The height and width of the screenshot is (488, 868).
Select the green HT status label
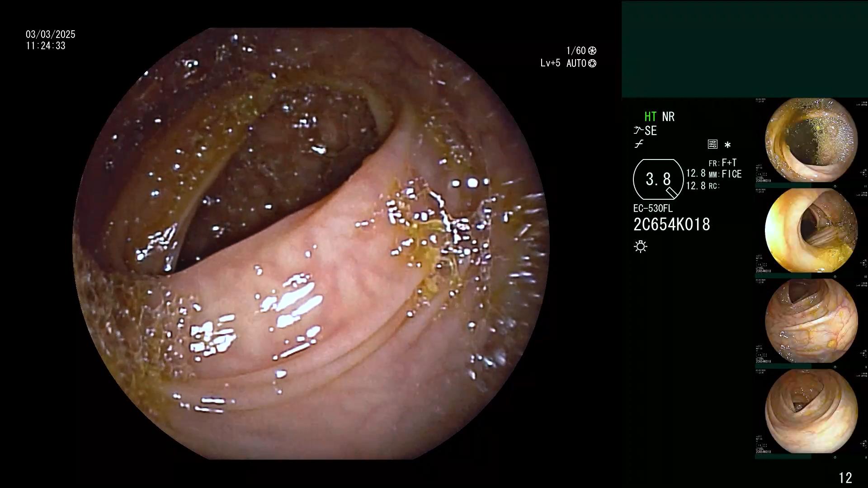click(651, 117)
